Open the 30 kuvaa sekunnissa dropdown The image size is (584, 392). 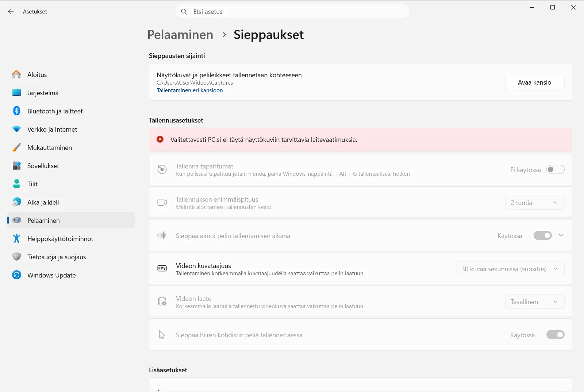(510, 269)
